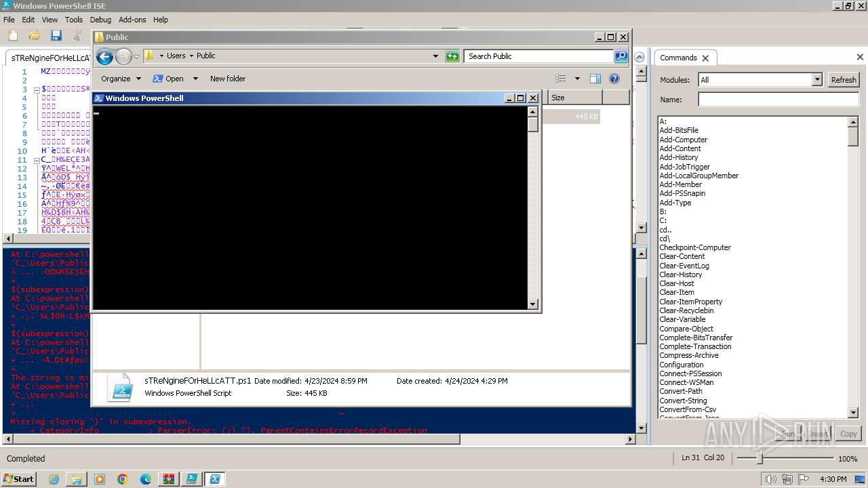Open the Debug menu

click(x=100, y=20)
